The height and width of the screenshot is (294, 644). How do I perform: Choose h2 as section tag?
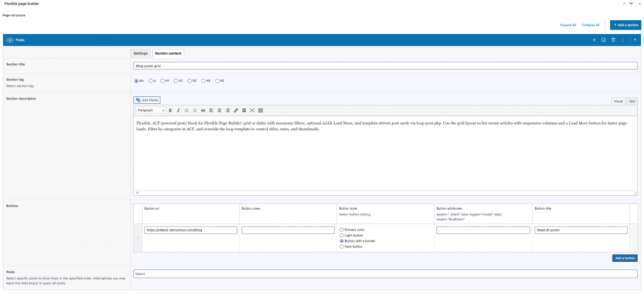click(x=176, y=81)
